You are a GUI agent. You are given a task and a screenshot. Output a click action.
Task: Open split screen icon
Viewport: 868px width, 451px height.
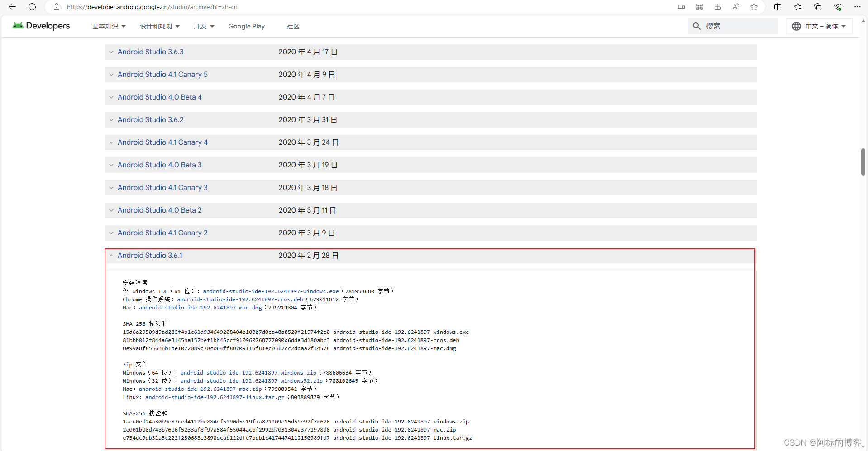778,7
